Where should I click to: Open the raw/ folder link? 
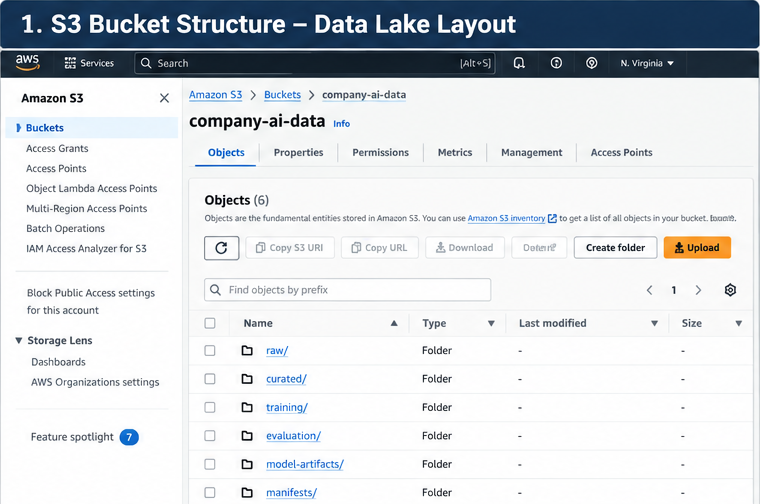[x=277, y=351]
